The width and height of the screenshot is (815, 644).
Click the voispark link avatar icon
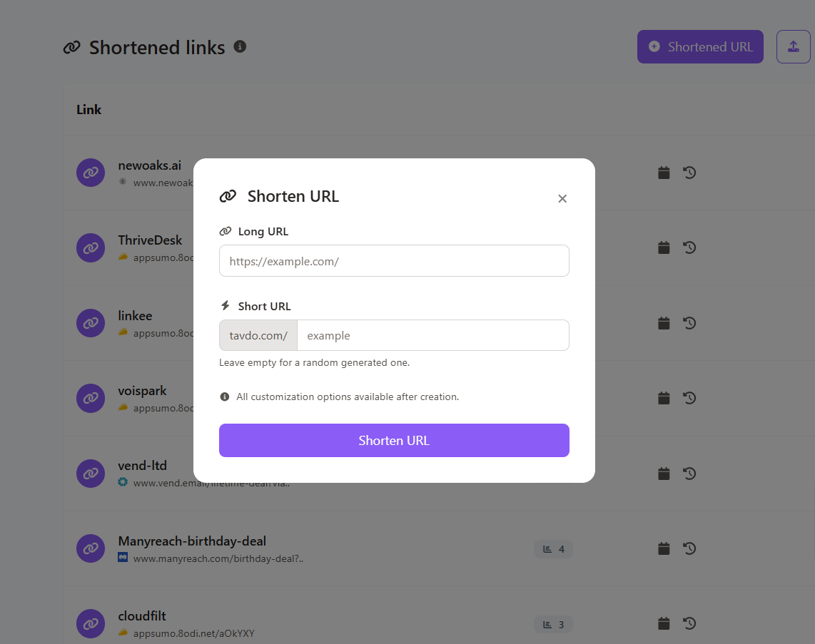point(91,398)
